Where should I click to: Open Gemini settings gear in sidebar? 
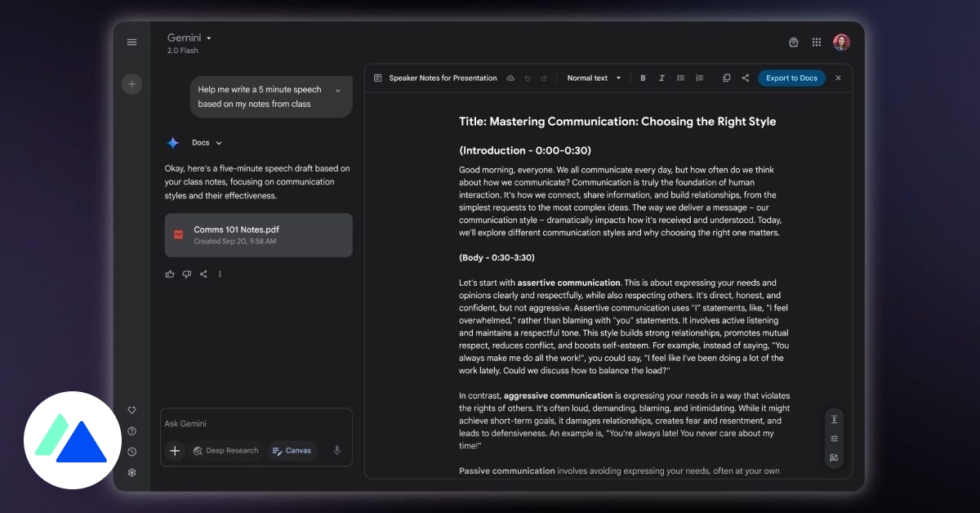click(x=131, y=472)
